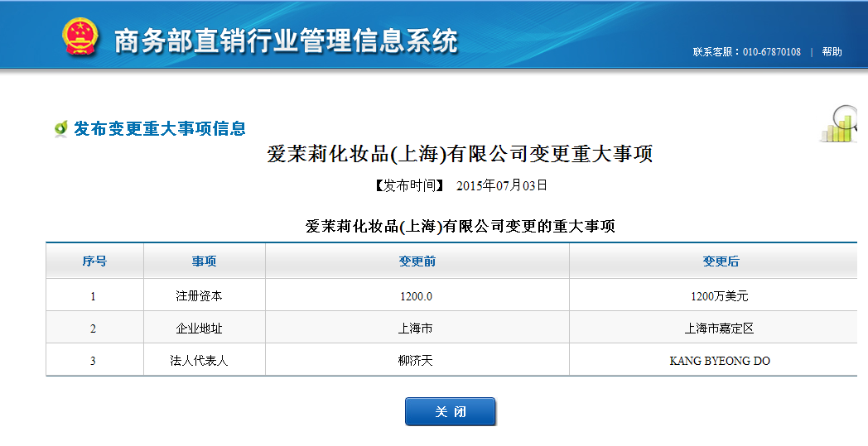The width and height of the screenshot is (868, 446).
Task: Click the 法人代表人 table cell
Action: (x=199, y=361)
